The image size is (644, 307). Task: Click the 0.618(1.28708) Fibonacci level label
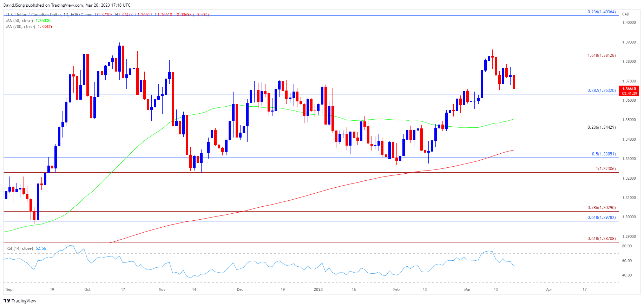point(602,239)
